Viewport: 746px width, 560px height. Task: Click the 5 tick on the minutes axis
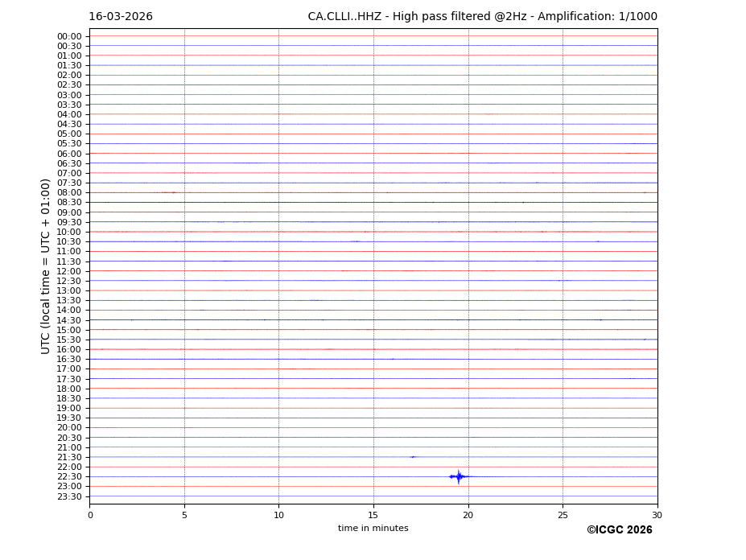click(x=184, y=515)
